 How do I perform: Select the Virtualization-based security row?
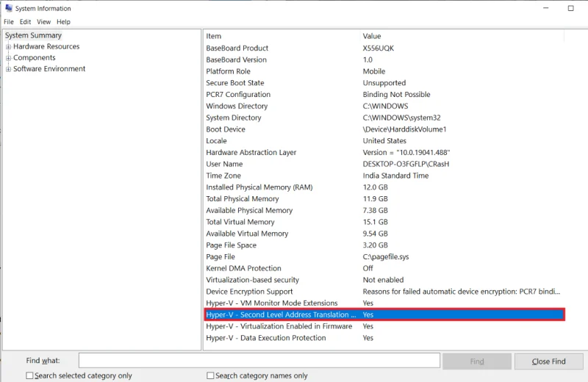pyautogui.click(x=384, y=280)
